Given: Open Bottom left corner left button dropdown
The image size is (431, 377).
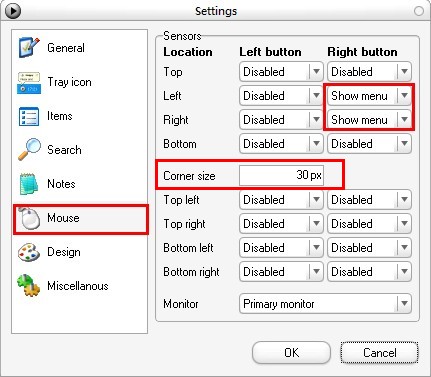Looking at the screenshot, I should [281, 248].
